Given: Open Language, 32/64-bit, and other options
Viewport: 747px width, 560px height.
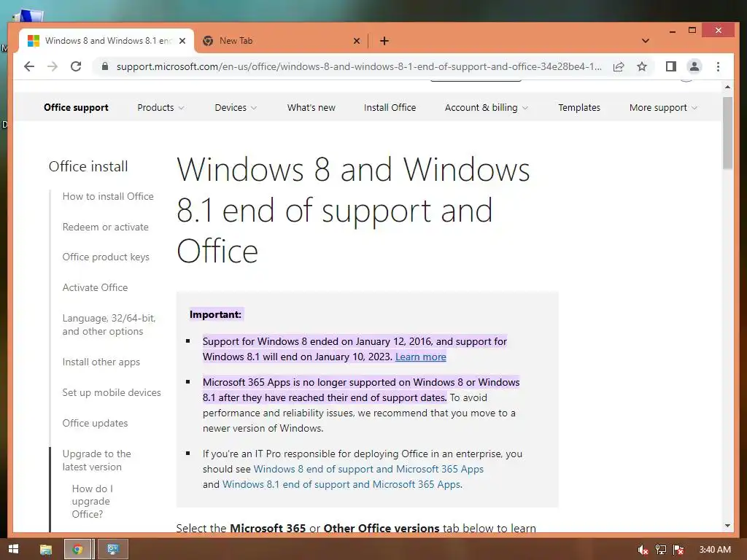Looking at the screenshot, I should [109, 324].
